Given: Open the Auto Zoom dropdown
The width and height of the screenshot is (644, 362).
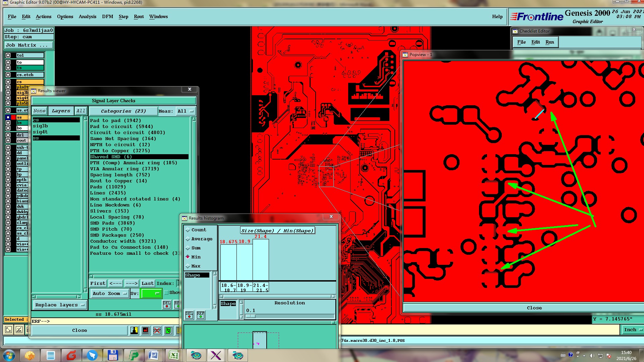Looking at the screenshot, I should 109,293.
